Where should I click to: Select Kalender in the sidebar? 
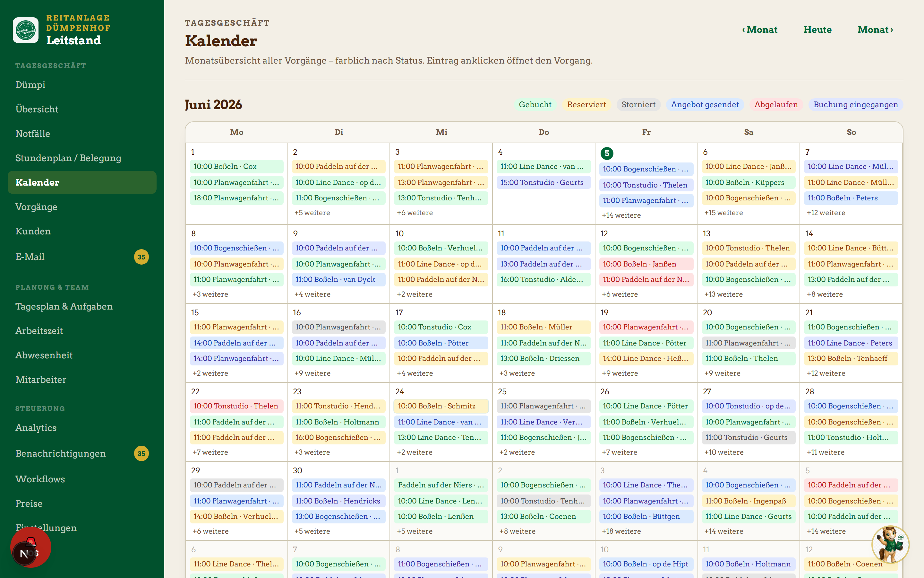tap(82, 182)
